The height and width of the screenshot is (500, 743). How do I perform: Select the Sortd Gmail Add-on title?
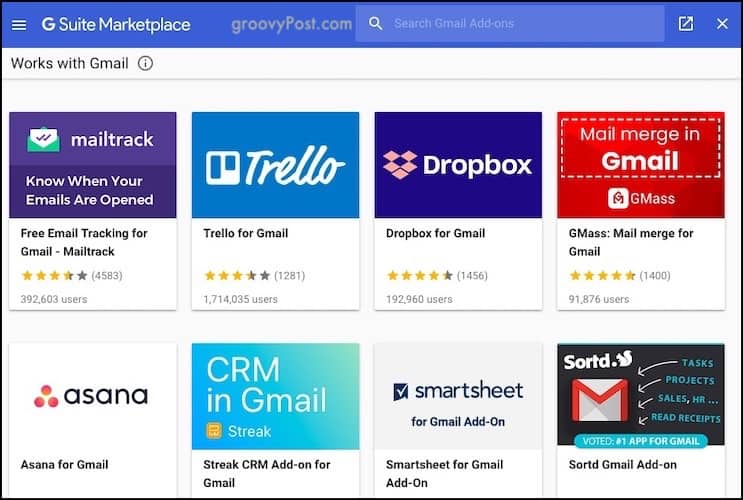[623, 464]
